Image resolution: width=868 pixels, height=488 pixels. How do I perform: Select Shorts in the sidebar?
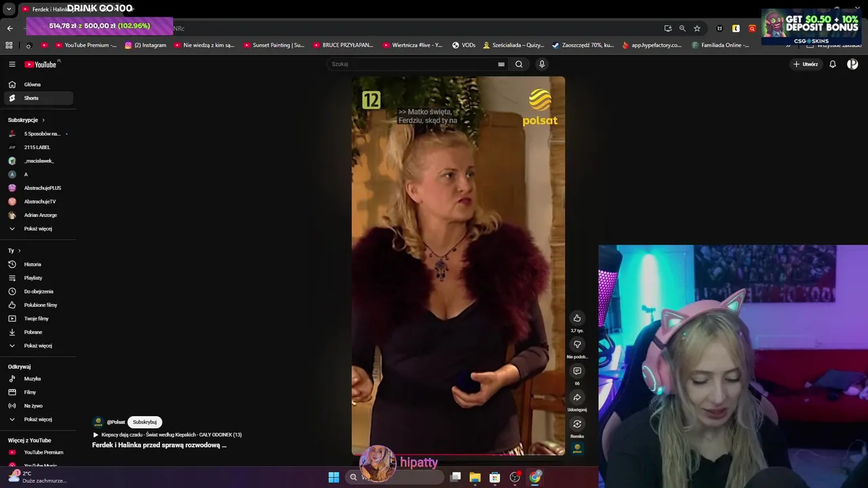coord(38,98)
